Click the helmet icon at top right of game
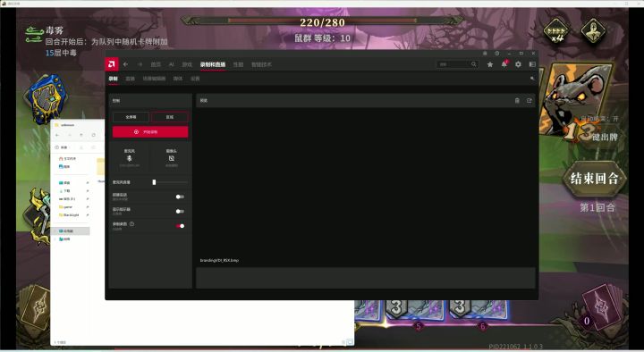 (594, 31)
